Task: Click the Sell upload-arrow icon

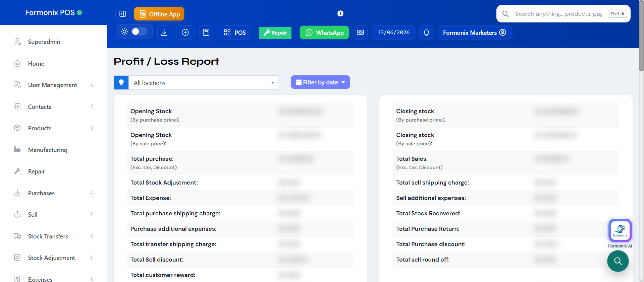Action: coord(17,214)
